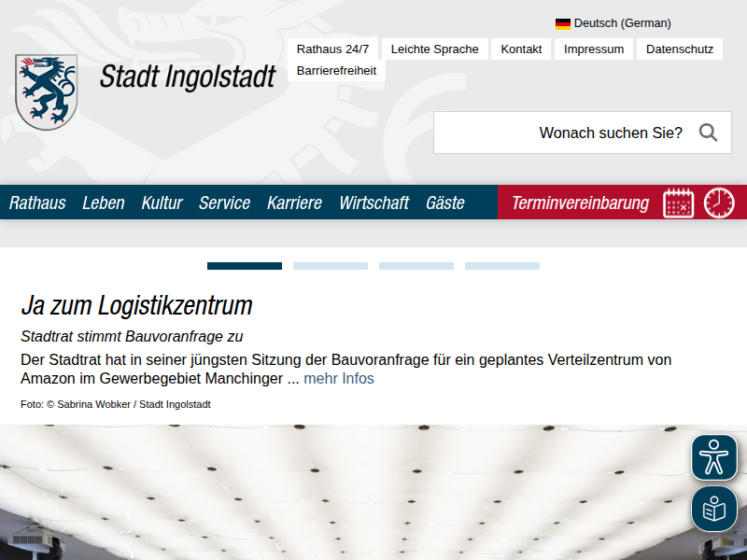The width and height of the screenshot is (747, 560).
Task: Open the Deutsch (German) language selector
Action: (622, 23)
